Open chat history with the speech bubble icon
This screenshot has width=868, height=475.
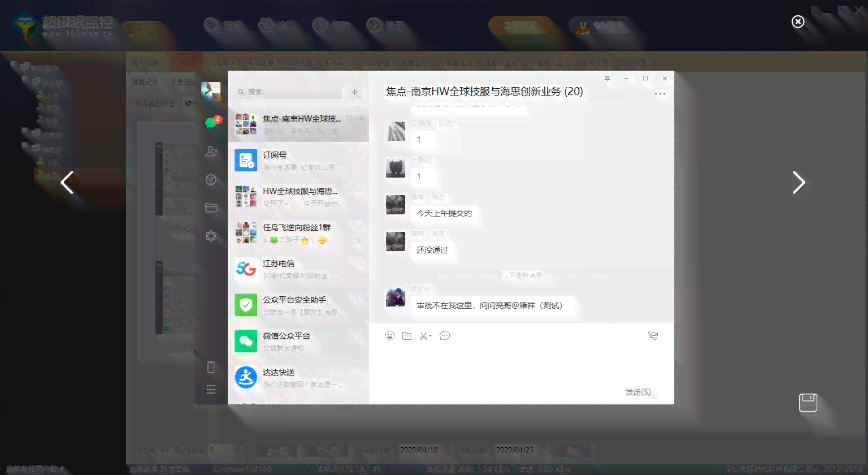tap(445, 336)
